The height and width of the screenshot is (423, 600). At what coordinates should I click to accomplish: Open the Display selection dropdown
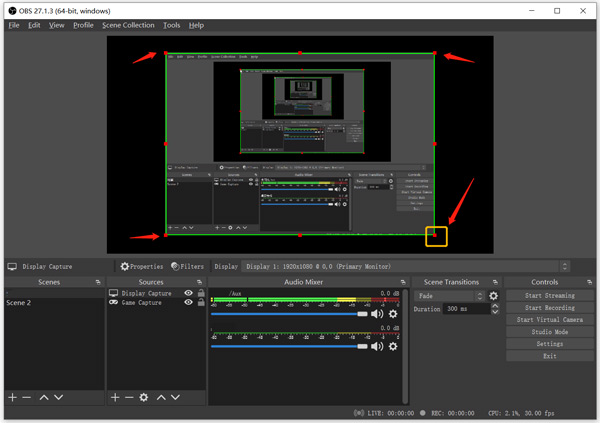coord(406,266)
